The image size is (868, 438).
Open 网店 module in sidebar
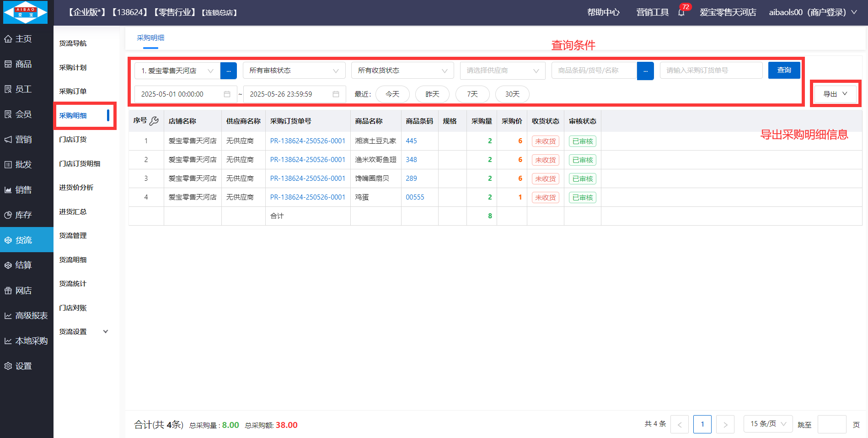tap(27, 291)
